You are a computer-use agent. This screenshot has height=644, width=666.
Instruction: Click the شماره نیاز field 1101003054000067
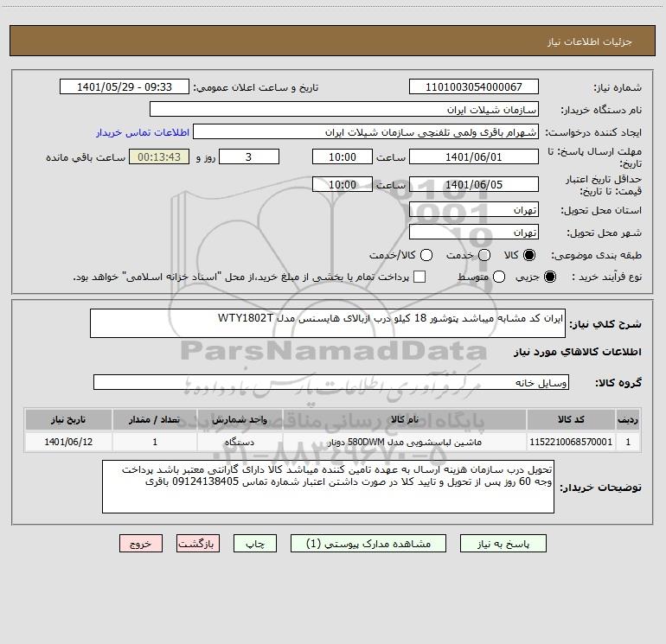pos(474,86)
